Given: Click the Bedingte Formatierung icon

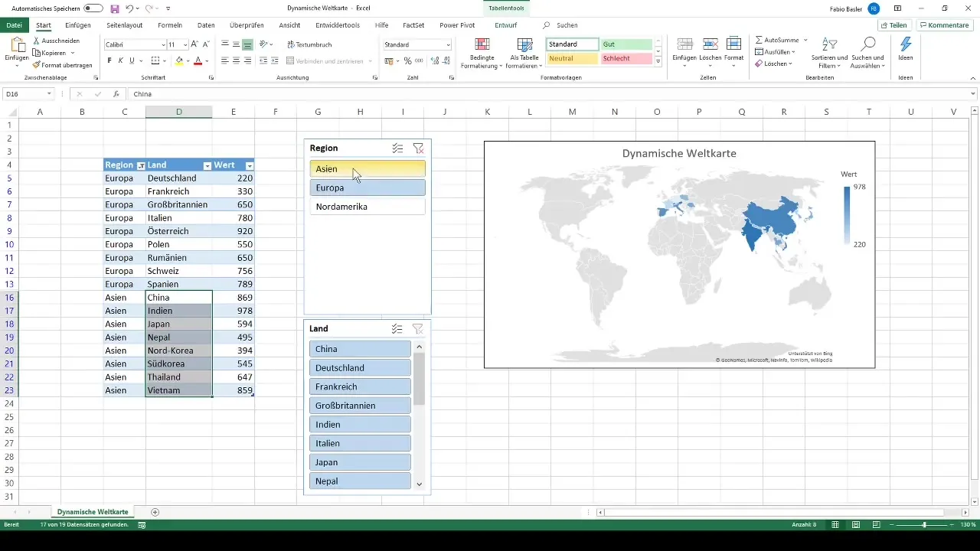Looking at the screenshot, I should 482,44.
